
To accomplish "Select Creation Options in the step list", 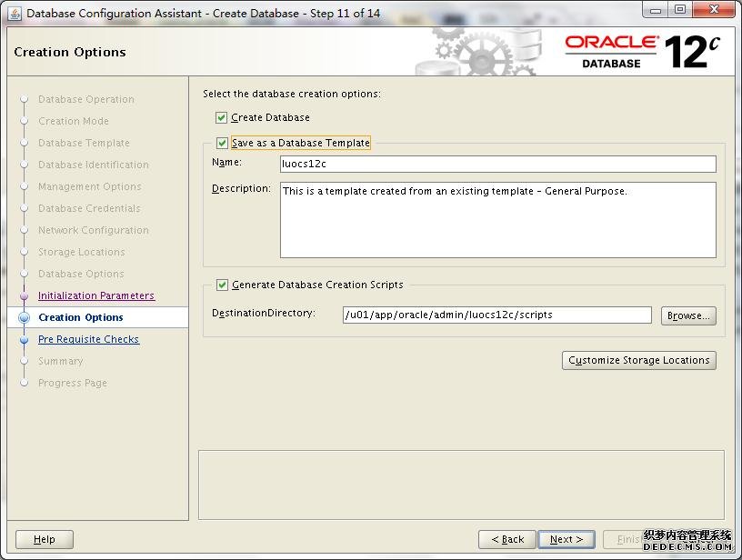I will coord(81,318).
